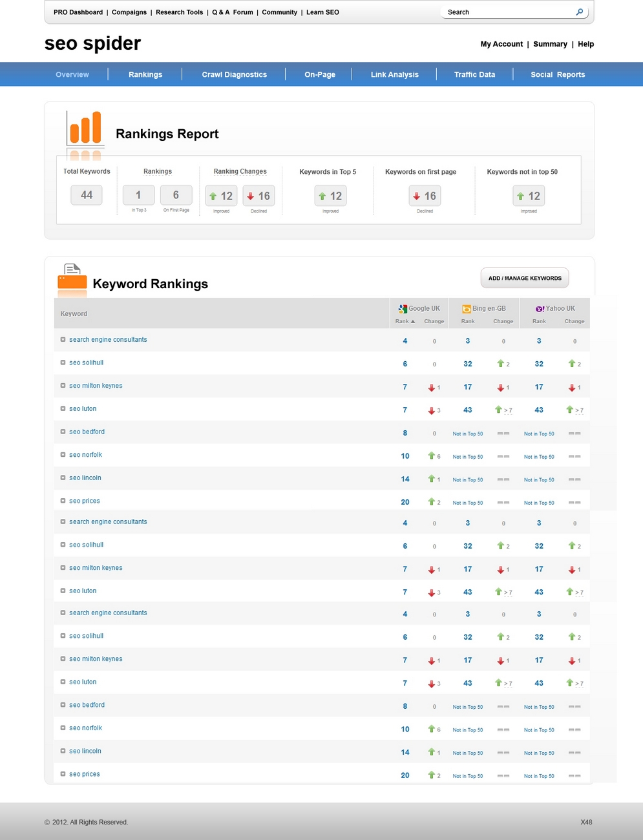The width and height of the screenshot is (643, 840).
Task: Switch to the Link Analysis tab
Action: point(395,74)
